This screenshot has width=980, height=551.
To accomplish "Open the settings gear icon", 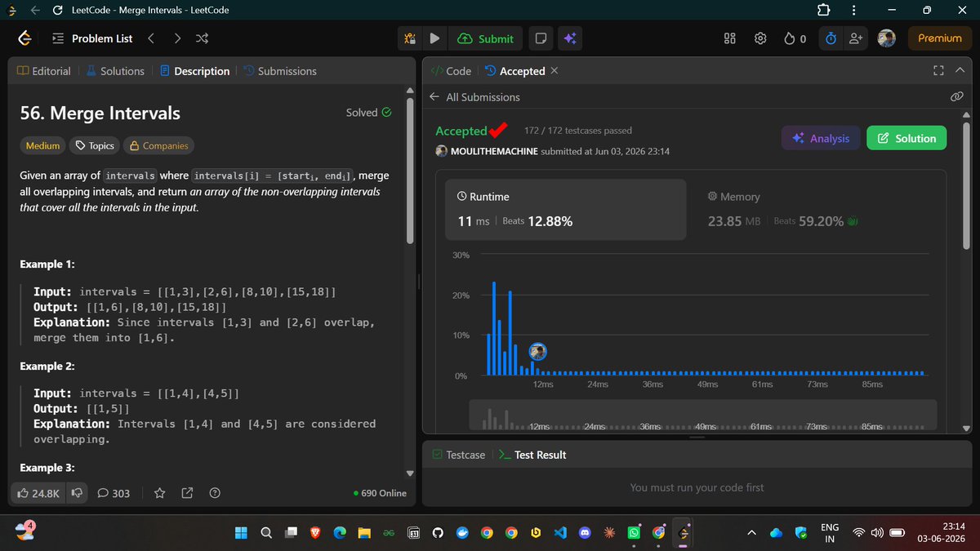I will tap(760, 38).
